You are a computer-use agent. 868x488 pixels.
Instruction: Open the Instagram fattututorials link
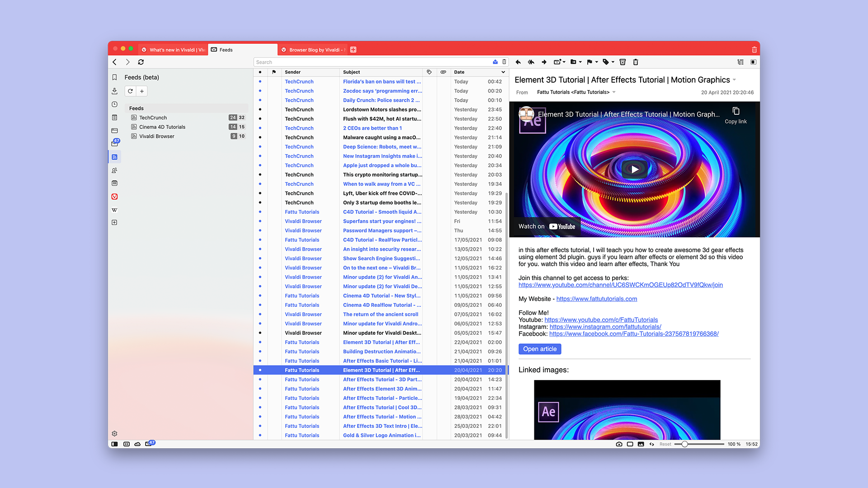click(605, 327)
